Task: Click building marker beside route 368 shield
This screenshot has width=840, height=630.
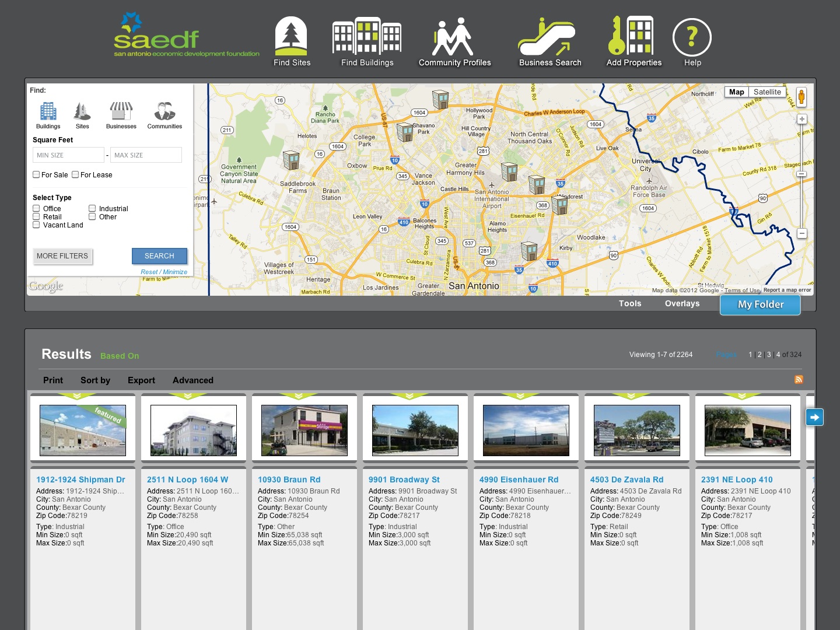Action: [559, 205]
